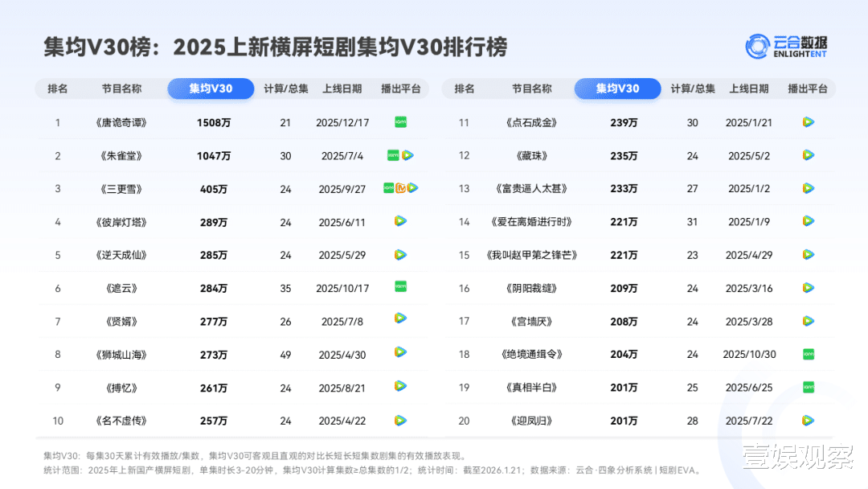This screenshot has width=868, height=489.
Task: Click the rank number 10
Action: tap(58, 421)
